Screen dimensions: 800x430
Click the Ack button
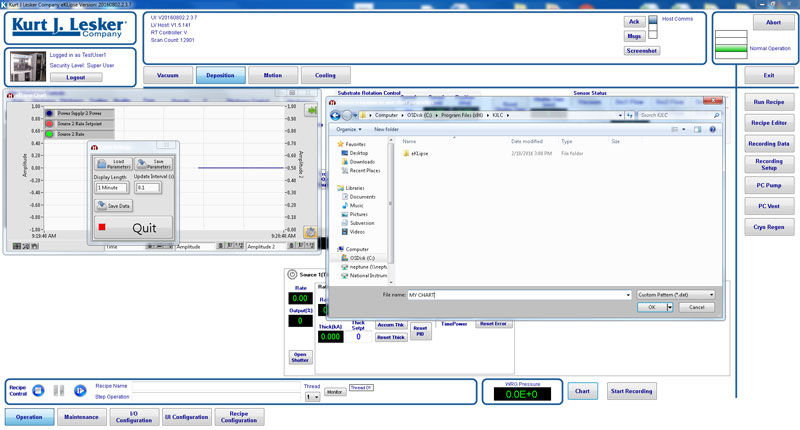[634, 21]
